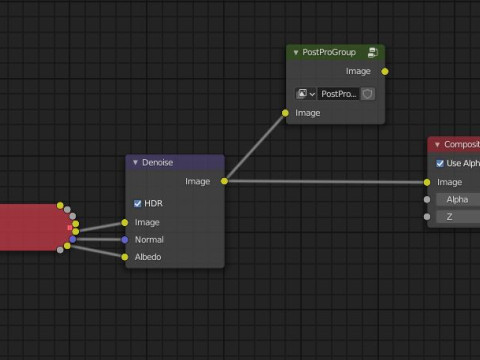
Task: Open the node tree browse dropdown
Action: [x=305, y=94]
